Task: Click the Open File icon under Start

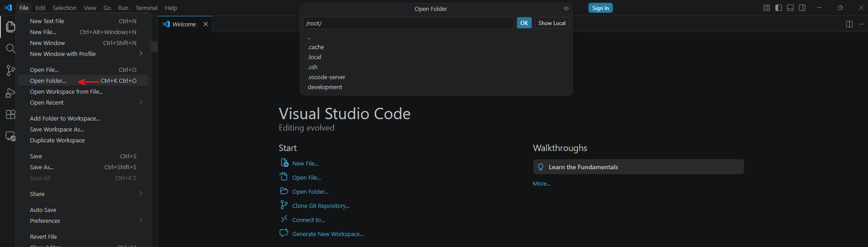Action: pyautogui.click(x=284, y=177)
